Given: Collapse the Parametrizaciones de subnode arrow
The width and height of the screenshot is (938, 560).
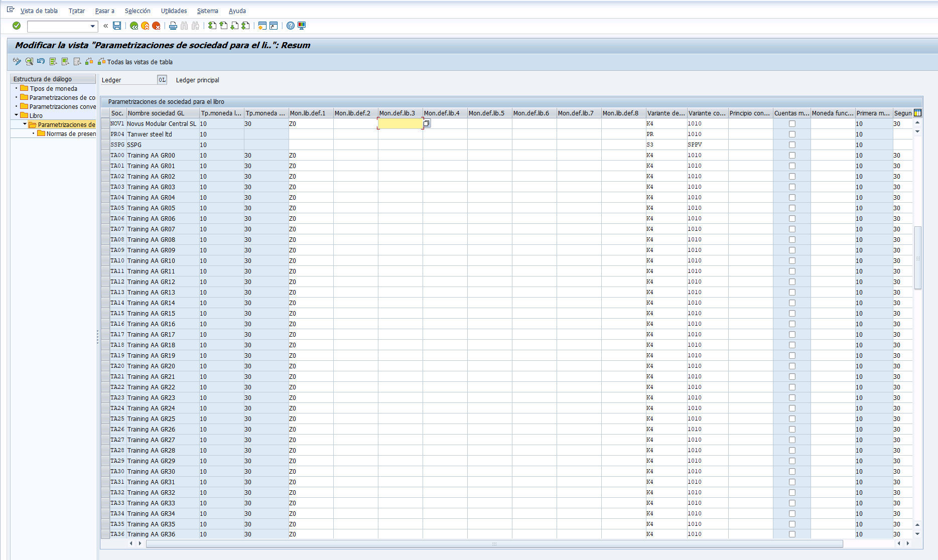Looking at the screenshot, I should click(25, 124).
